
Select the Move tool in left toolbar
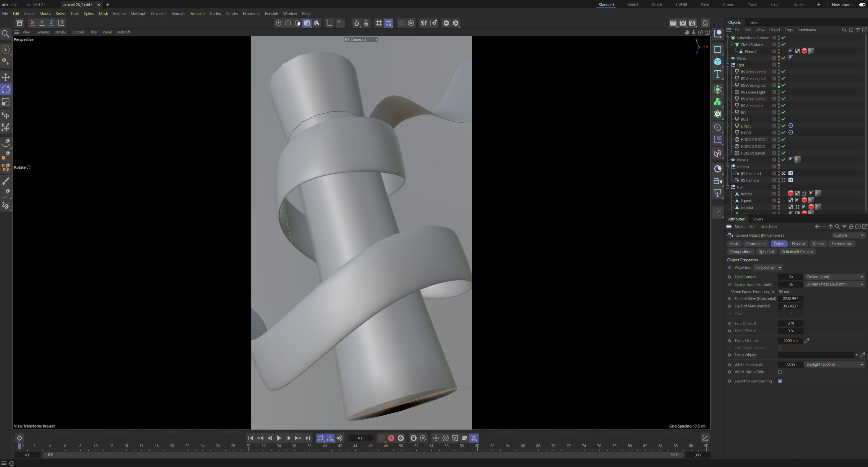click(6, 77)
